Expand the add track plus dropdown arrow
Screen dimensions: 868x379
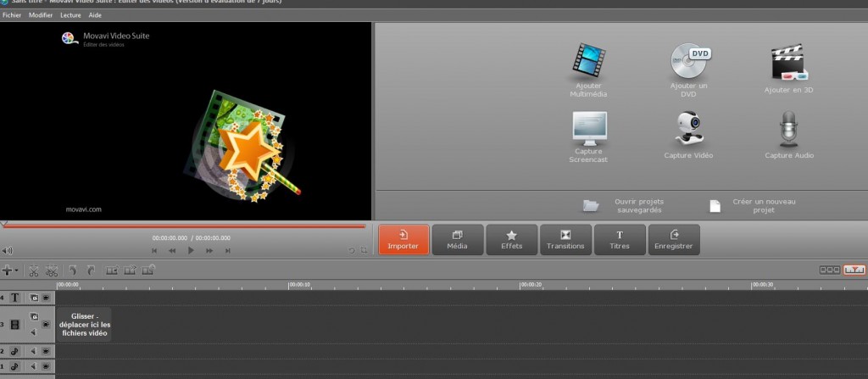tap(17, 270)
